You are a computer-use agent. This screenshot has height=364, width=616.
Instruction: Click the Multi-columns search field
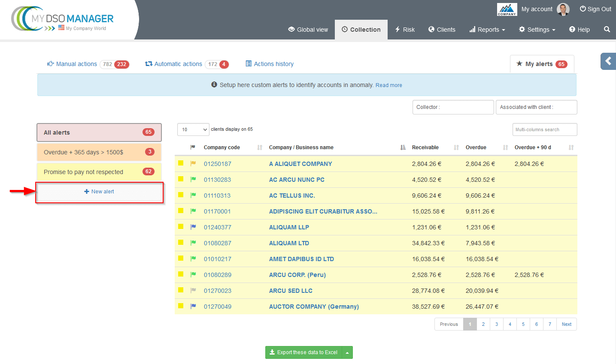coord(544,129)
